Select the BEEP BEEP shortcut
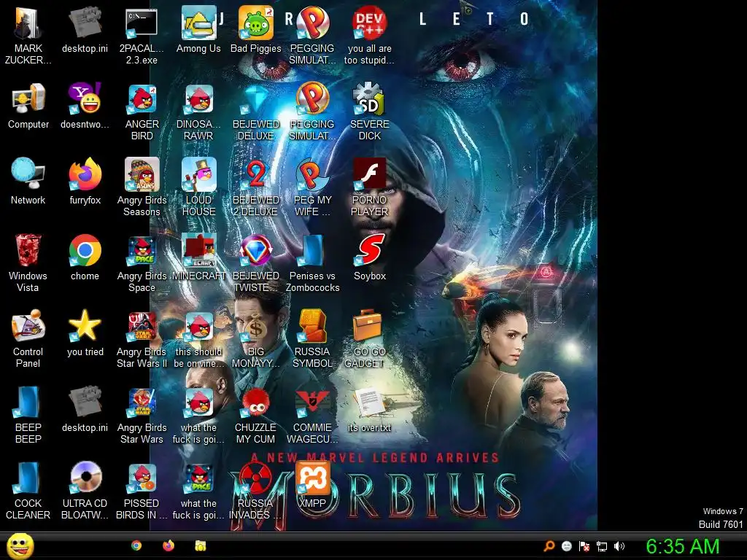 [x=28, y=414]
